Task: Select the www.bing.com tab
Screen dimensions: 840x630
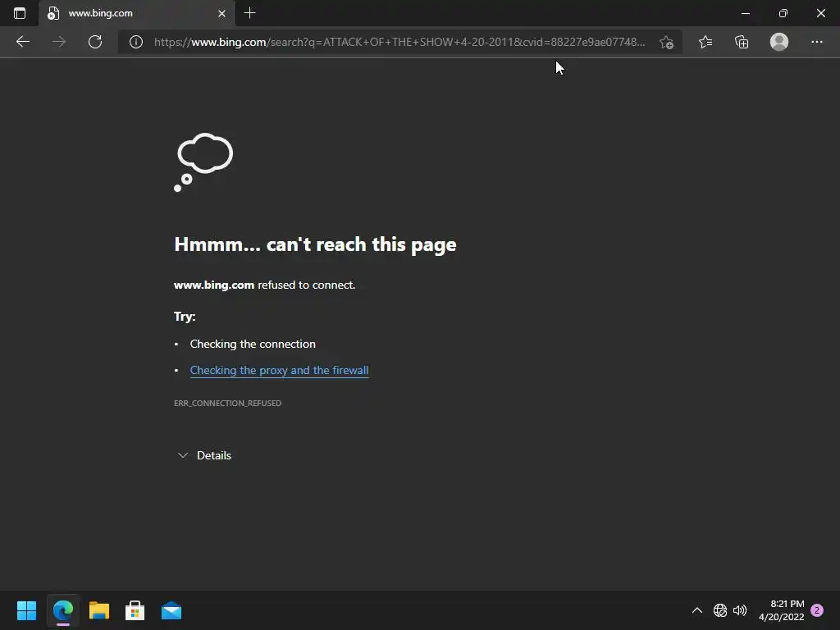Action: 136,13
